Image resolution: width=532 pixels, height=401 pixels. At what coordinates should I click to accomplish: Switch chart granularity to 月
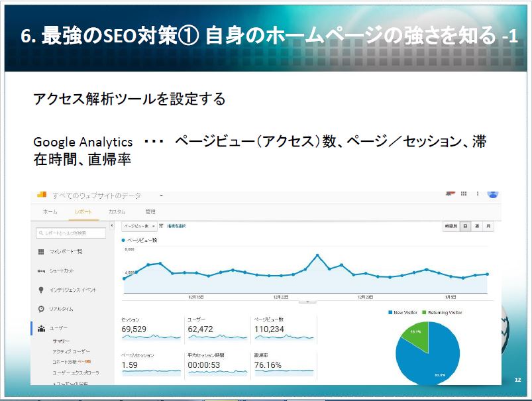pyautogui.click(x=488, y=227)
